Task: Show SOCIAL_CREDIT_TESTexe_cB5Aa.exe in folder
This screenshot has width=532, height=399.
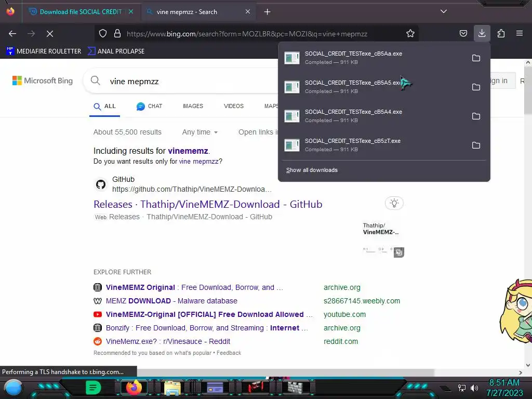Action: click(476, 58)
